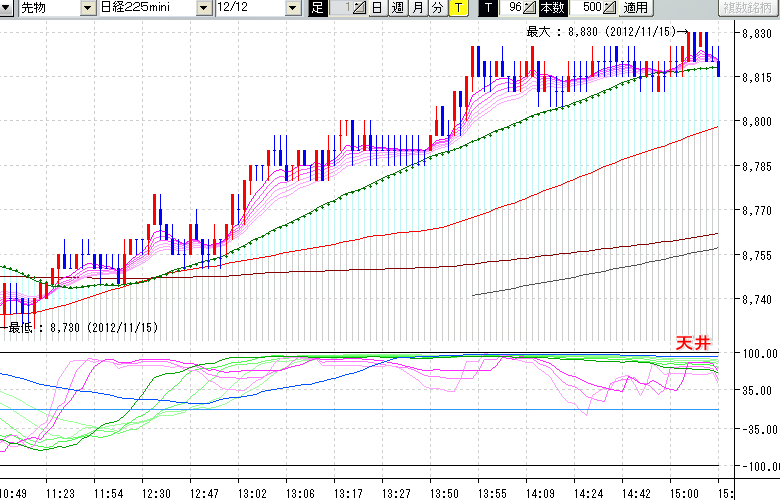Click the black T label icon
This screenshot has width=780, height=500.
(487, 8)
